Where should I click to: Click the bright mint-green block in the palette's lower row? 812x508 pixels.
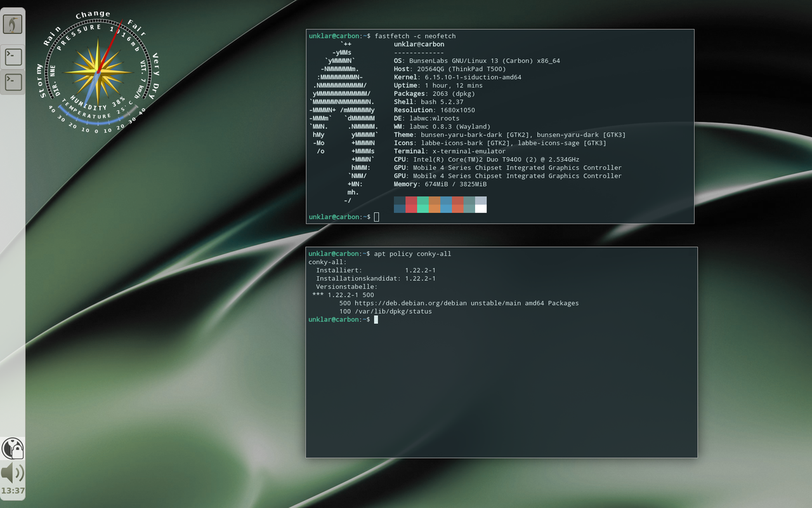coord(422,208)
